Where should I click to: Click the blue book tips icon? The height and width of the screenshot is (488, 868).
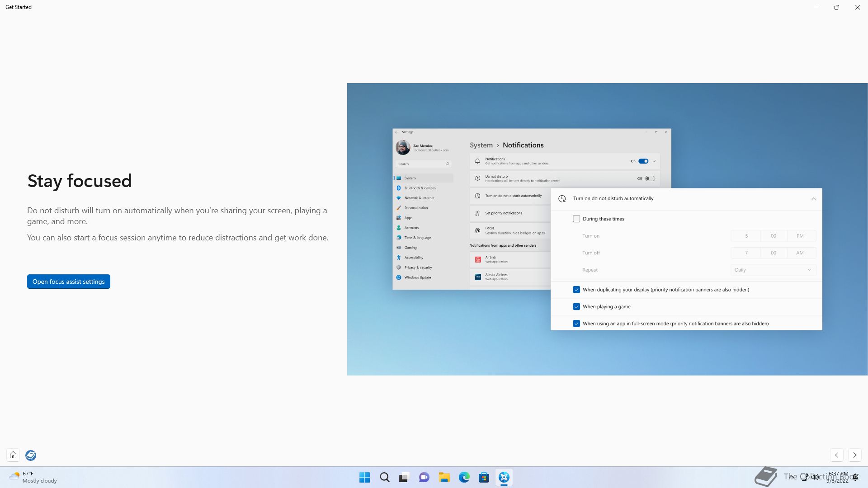click(x=31, y=455)
